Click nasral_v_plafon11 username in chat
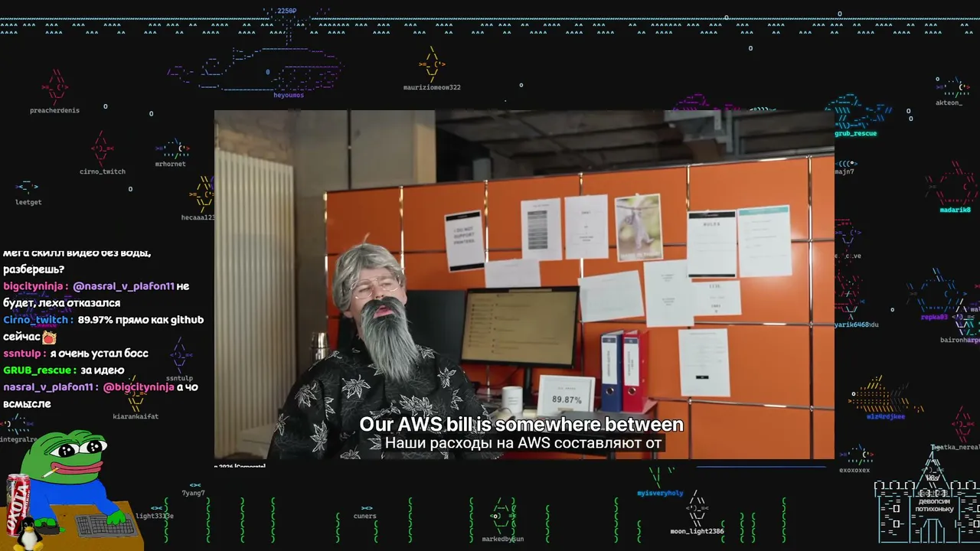This screenshot has width=980, height=551. 48,387
